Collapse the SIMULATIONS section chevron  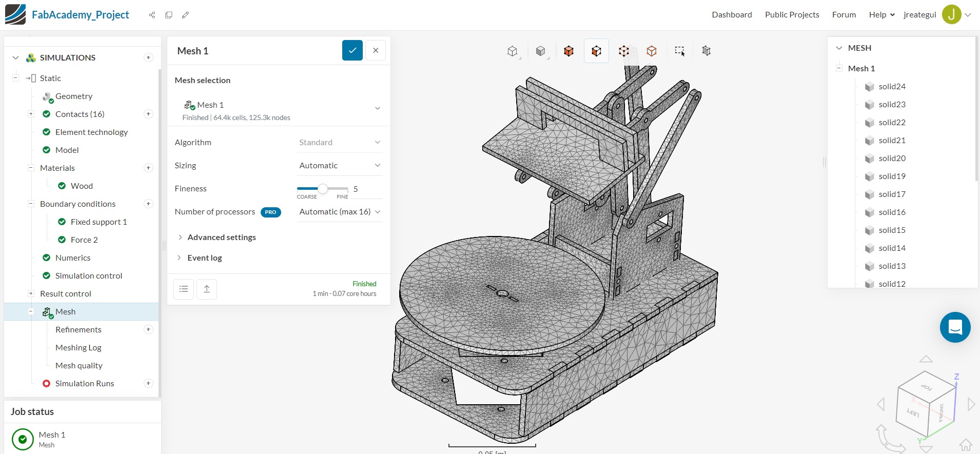15,57
